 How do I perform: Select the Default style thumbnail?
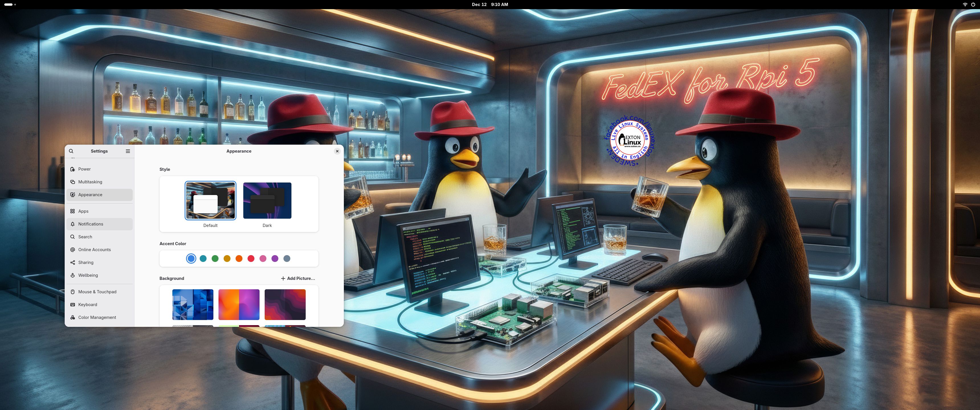[210, 200]
